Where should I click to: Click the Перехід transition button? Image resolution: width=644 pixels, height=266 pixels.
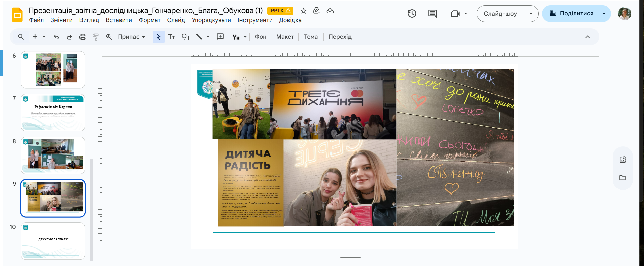coord(340,37)
